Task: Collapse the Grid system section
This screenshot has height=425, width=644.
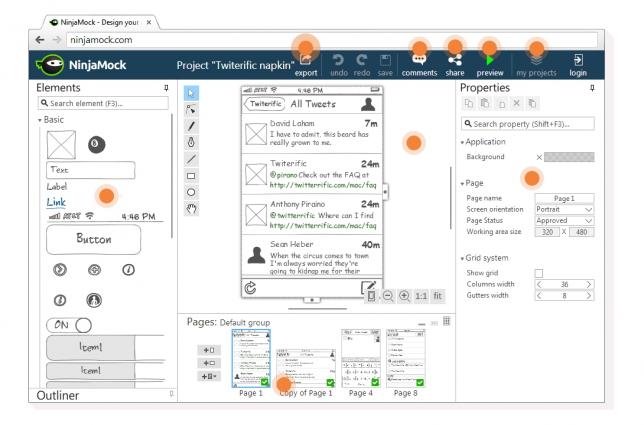Action: pyautogui.click(x=462, y=259)
